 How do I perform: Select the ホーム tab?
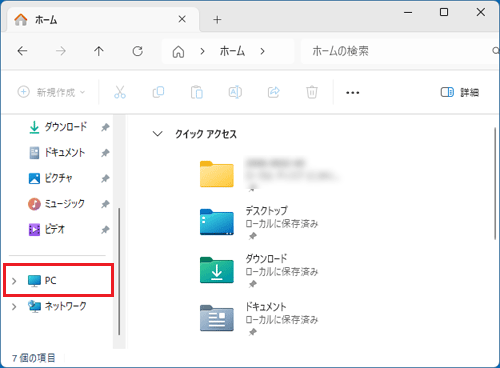click(x=103, y=20)
